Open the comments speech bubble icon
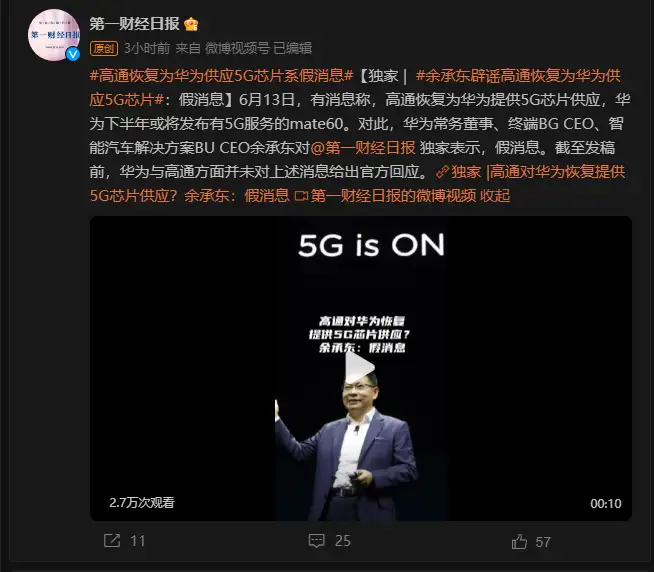This screenshot has width=654, height=572. click(317, 541)
